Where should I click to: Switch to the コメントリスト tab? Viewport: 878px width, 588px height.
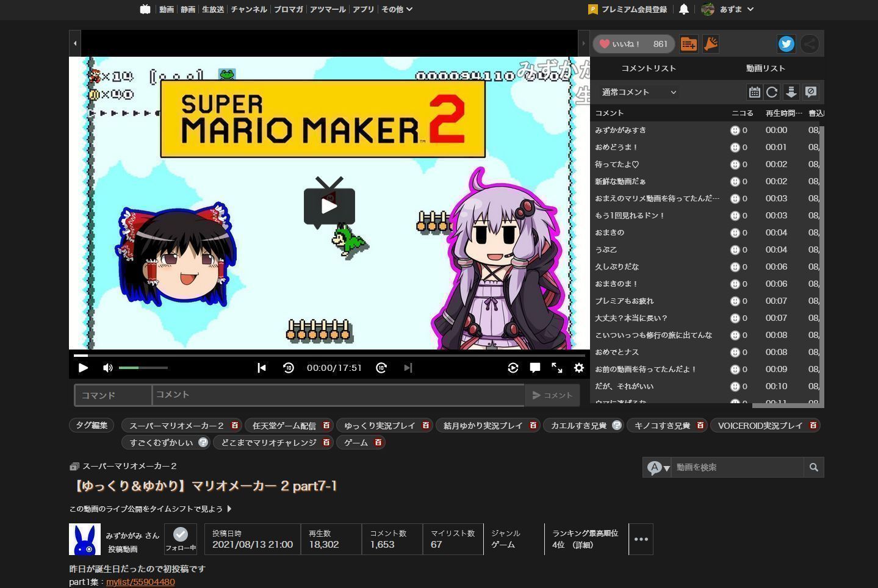(649, 68)
